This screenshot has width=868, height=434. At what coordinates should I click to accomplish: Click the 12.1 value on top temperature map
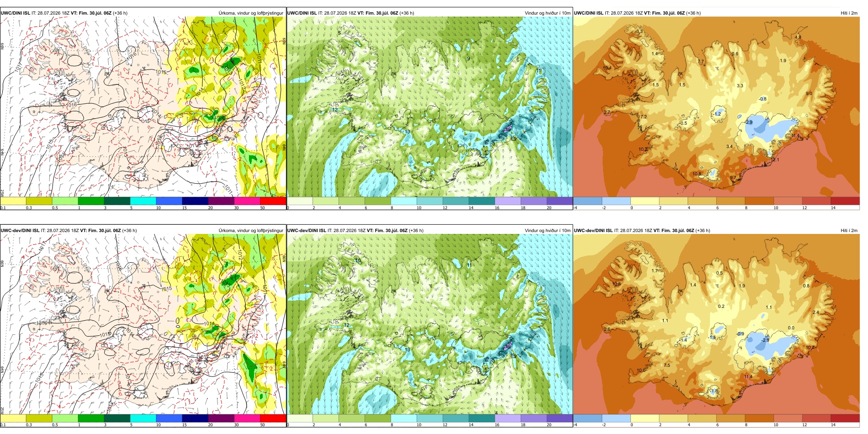point(775,160)
